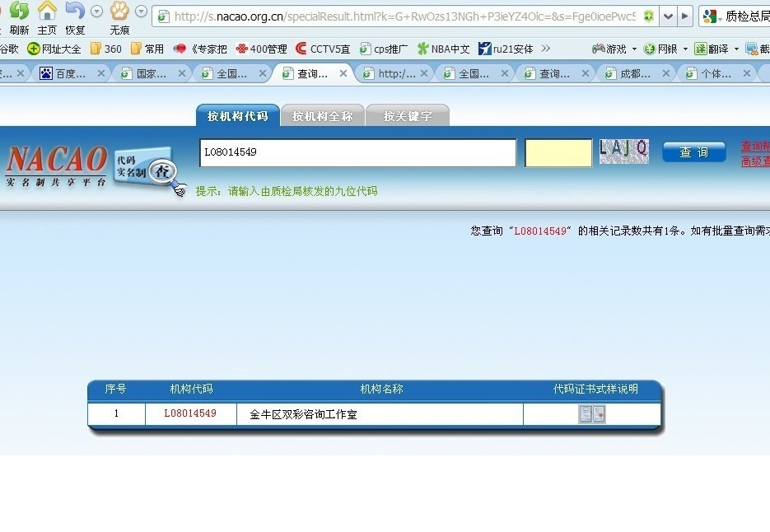The image size is (770, 532).
Task: Open the 常用 bookmark folder
Action: click(147, 49)
